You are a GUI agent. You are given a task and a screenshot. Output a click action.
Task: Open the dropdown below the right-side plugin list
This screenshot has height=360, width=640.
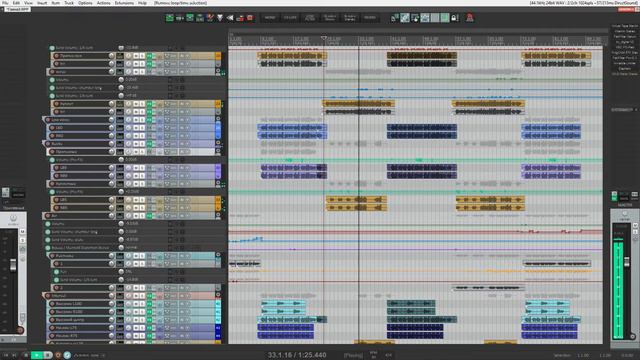click(624, 110)
